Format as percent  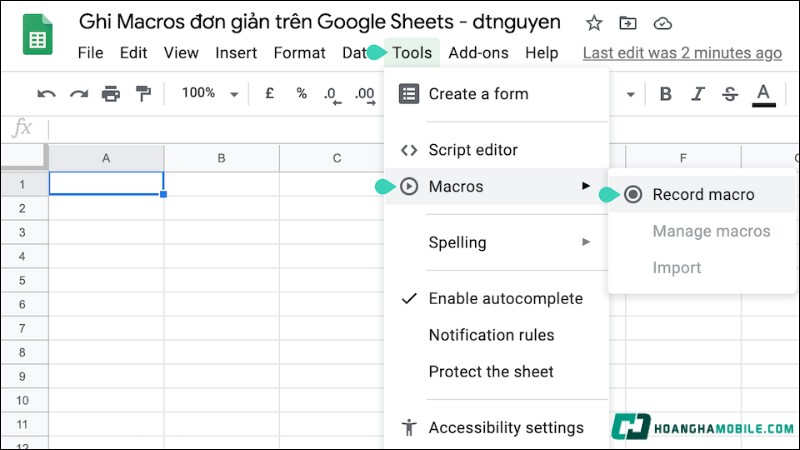click(302, 93)
